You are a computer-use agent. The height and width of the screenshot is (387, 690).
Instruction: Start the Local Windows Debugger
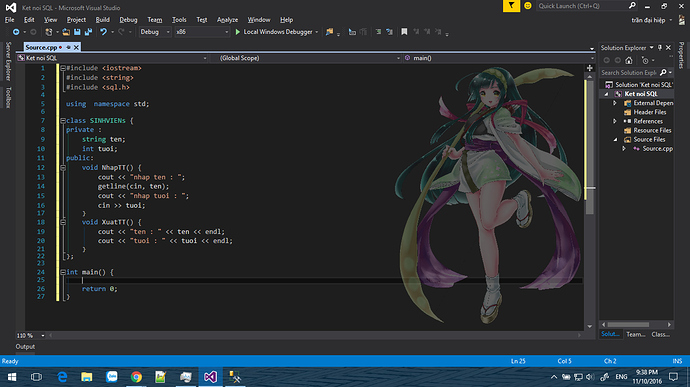point(276,32)
